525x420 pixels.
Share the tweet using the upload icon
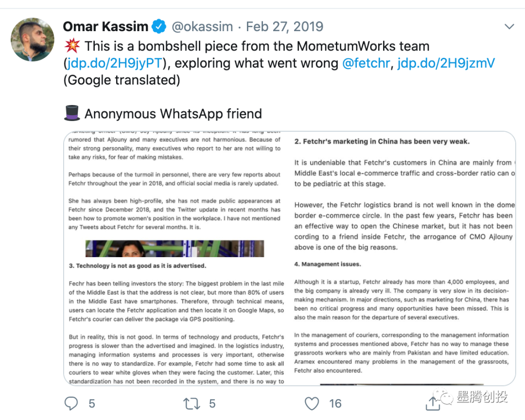point(432,403)
